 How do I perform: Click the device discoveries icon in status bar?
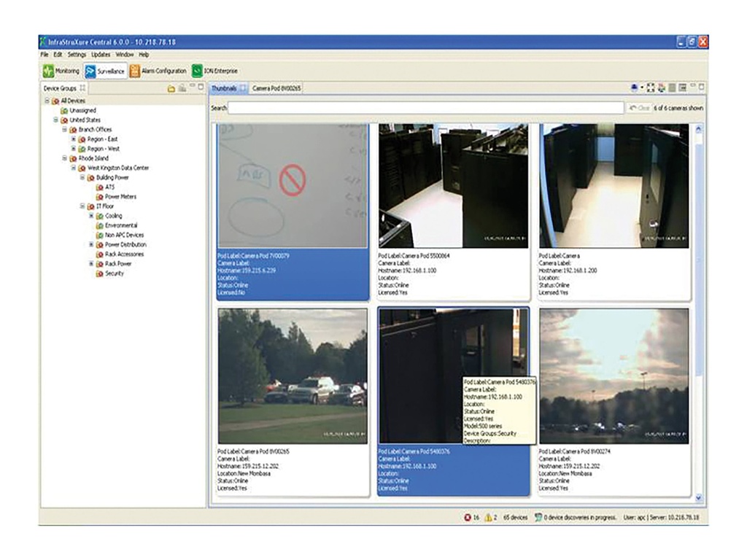coord(538,517)
